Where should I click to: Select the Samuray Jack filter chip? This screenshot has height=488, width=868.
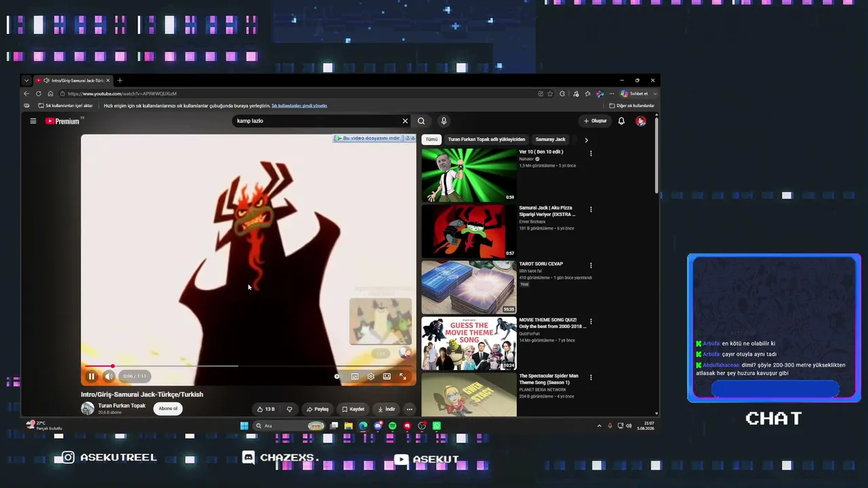pyautogui.click(x=550, y=140)
